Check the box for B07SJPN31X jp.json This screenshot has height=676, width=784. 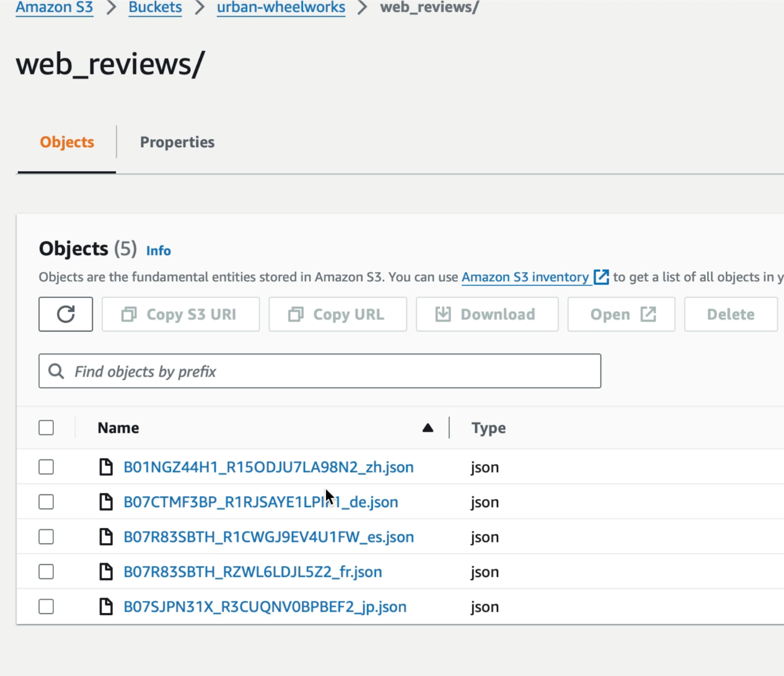(x=46, y=607)
